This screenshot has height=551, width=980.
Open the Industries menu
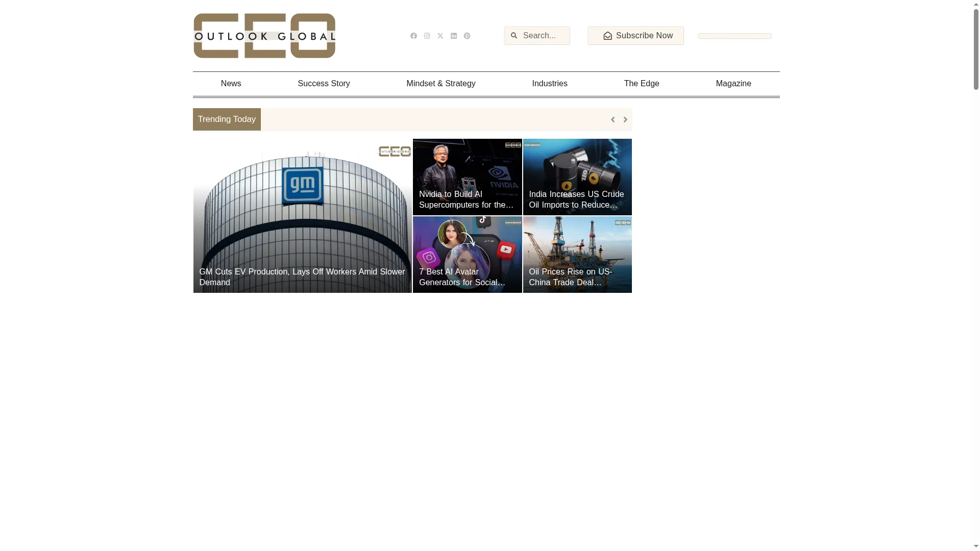pyautogui.click(x=549, y=84)
